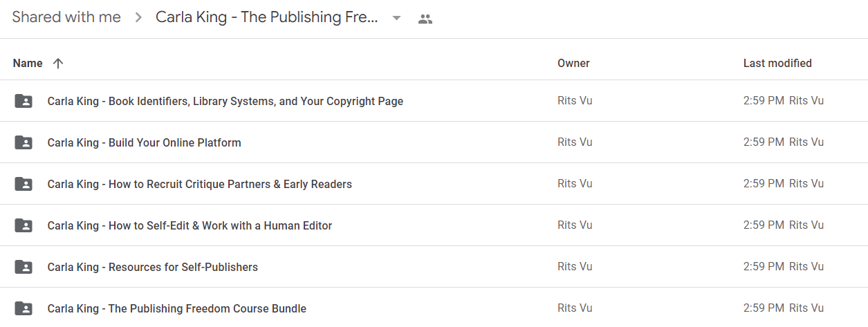The image size is (868, 327).
Task: Expand the folder title dropdown arrow
Action: pyautogui.click(x=396, y=19)
